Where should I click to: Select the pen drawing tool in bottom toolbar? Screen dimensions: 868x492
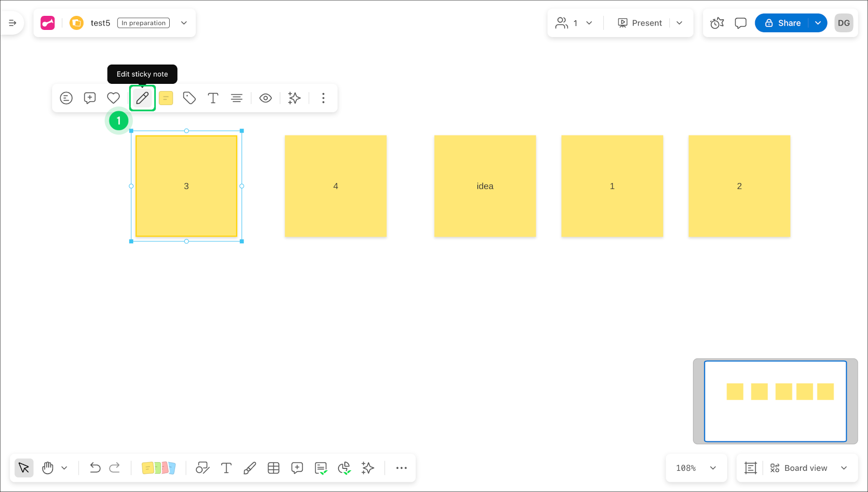[x=250, y=468]
